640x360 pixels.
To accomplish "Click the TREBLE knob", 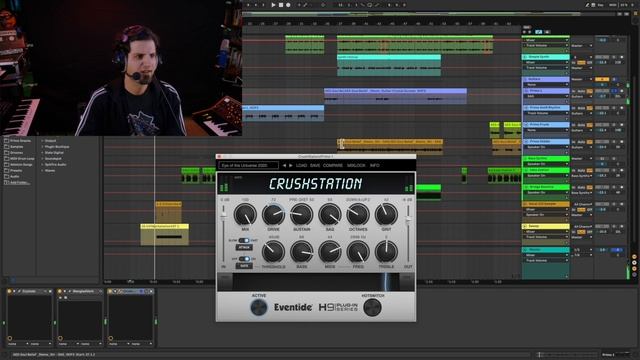I will coord(386,252).
